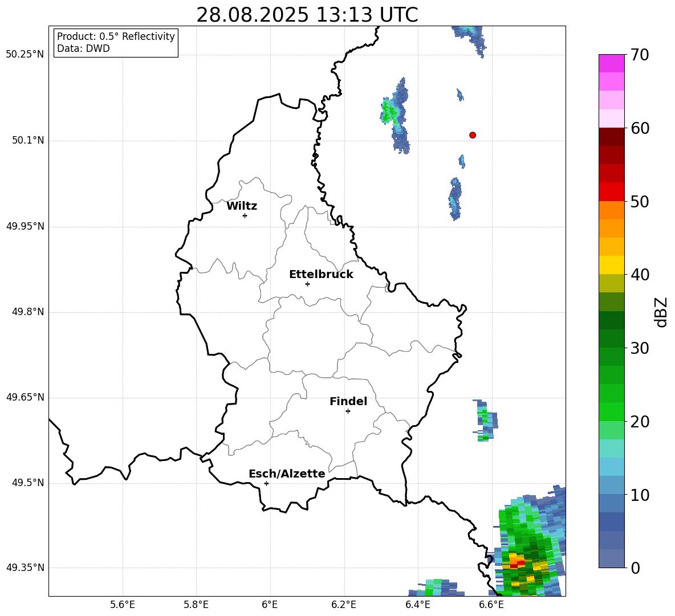Click the 6.4°E longitude label
This screenshot has height=616, width=675.
tap(417, 605)
